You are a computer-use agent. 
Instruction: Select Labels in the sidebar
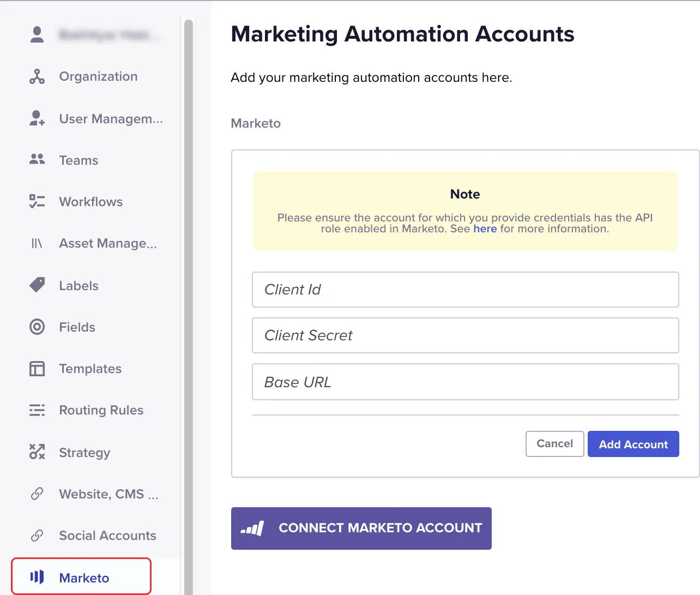79,286
